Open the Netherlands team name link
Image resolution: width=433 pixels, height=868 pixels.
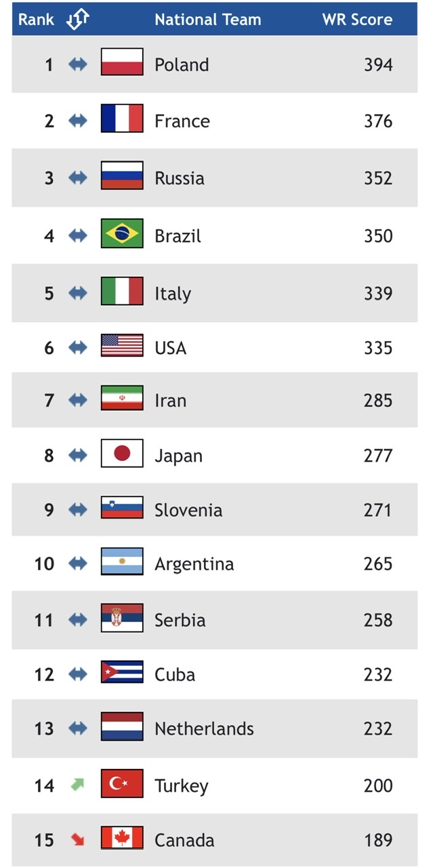[204, 729]
